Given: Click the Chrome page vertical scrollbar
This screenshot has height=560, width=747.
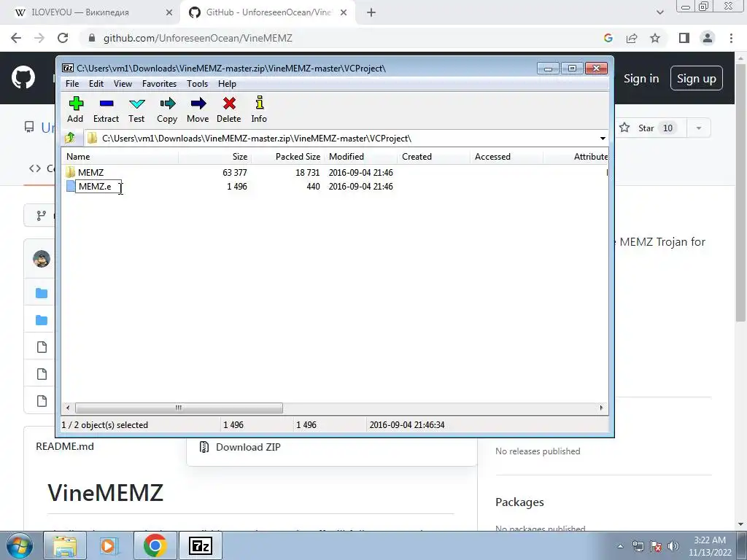Looking at the screenshot, I should [740, 192].
